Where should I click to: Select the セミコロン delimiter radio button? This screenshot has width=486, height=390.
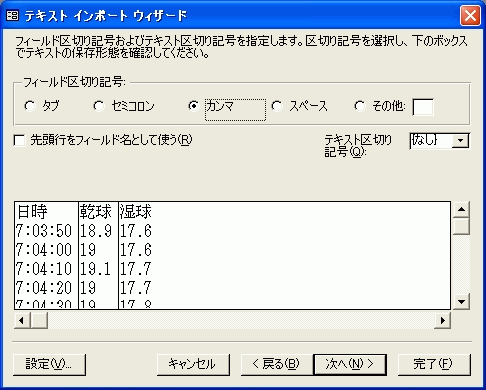coord(99,106)
